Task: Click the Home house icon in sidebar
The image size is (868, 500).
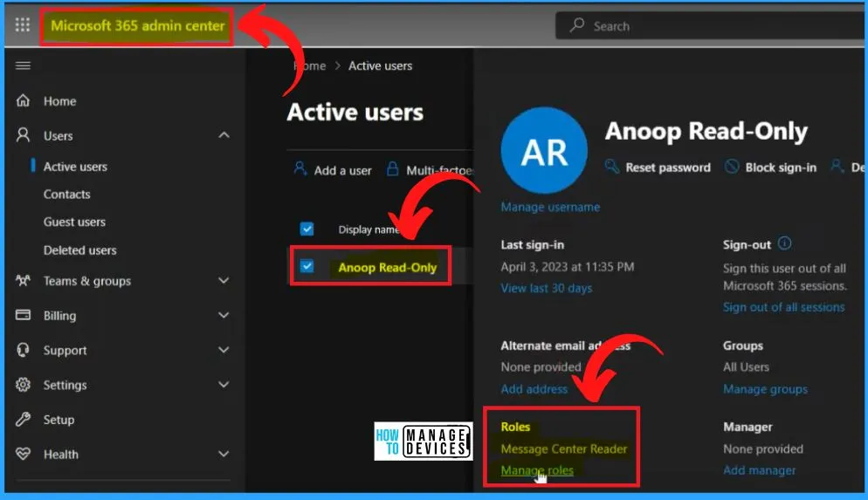Action: click(x=23, y=100)
